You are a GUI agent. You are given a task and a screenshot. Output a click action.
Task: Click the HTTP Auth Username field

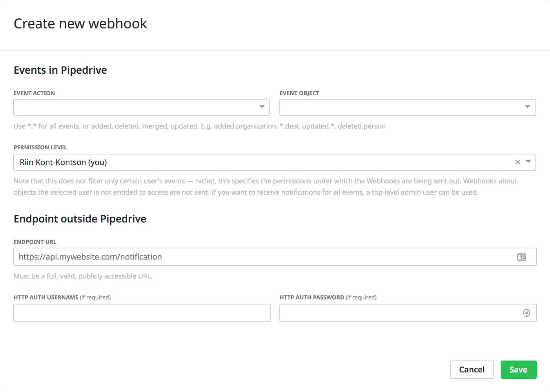pos(141,313)
